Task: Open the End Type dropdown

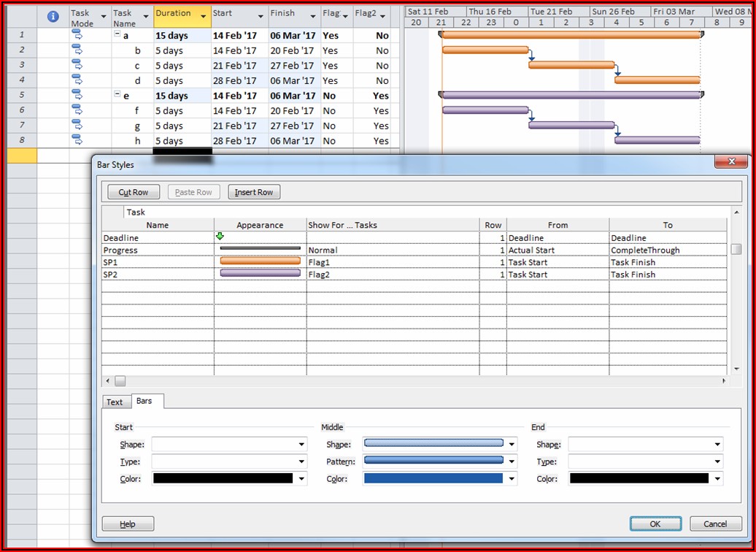Action: pyautogui.click(x=717, y=461)
